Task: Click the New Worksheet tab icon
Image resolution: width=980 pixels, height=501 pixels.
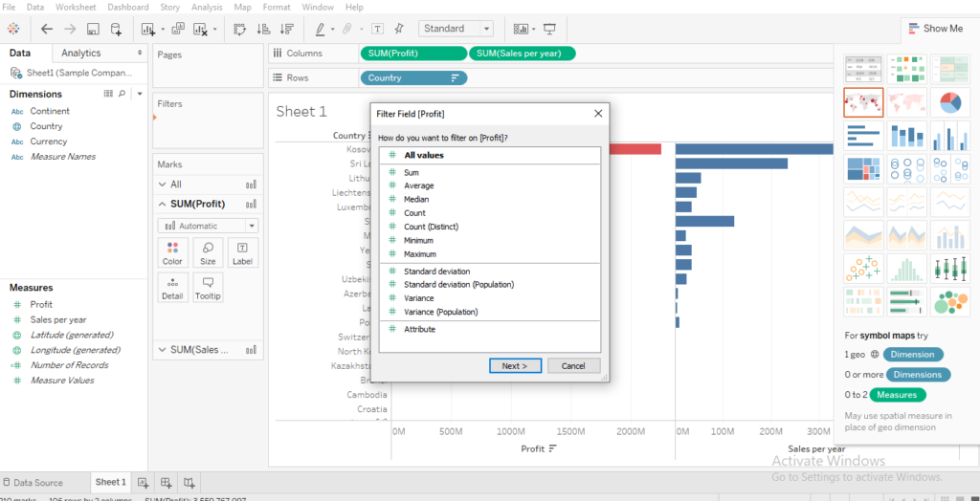Action: (x=143, y=483)
